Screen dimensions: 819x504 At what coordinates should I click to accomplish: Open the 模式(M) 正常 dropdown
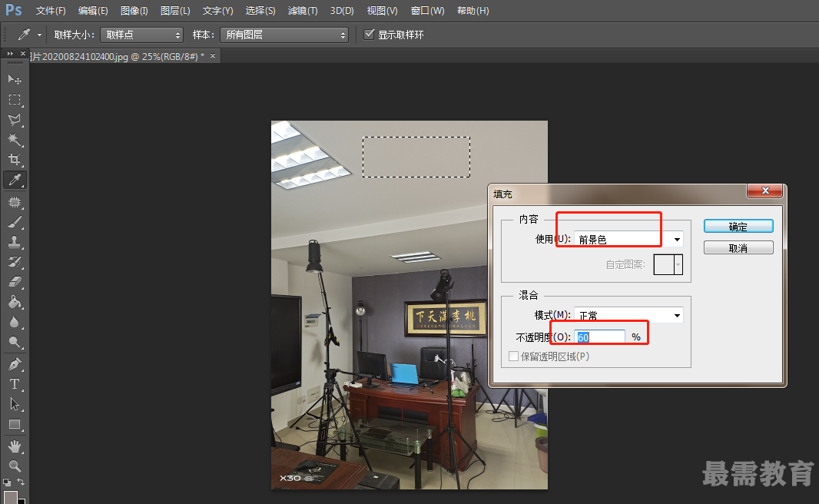click(x=628, y=315)
